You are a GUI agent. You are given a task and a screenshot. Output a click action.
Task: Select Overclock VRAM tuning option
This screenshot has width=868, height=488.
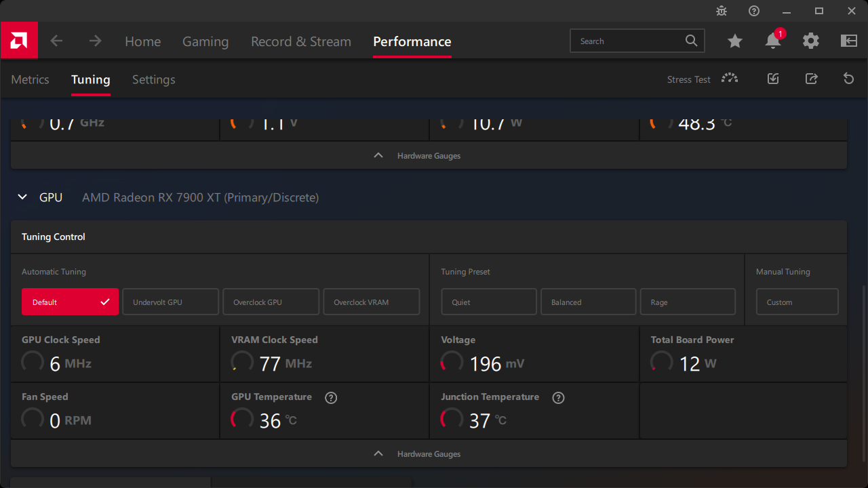371,302
